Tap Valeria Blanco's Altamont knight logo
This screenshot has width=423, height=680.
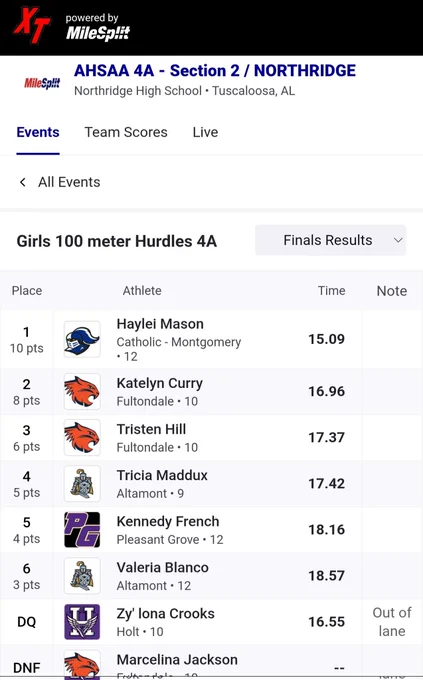pyautogui.click(x=82, y=575)
